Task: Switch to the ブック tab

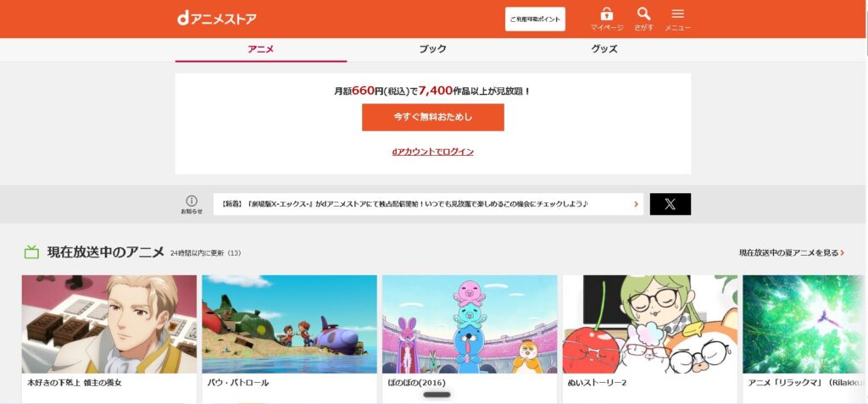Action: (x=432, y=49)
